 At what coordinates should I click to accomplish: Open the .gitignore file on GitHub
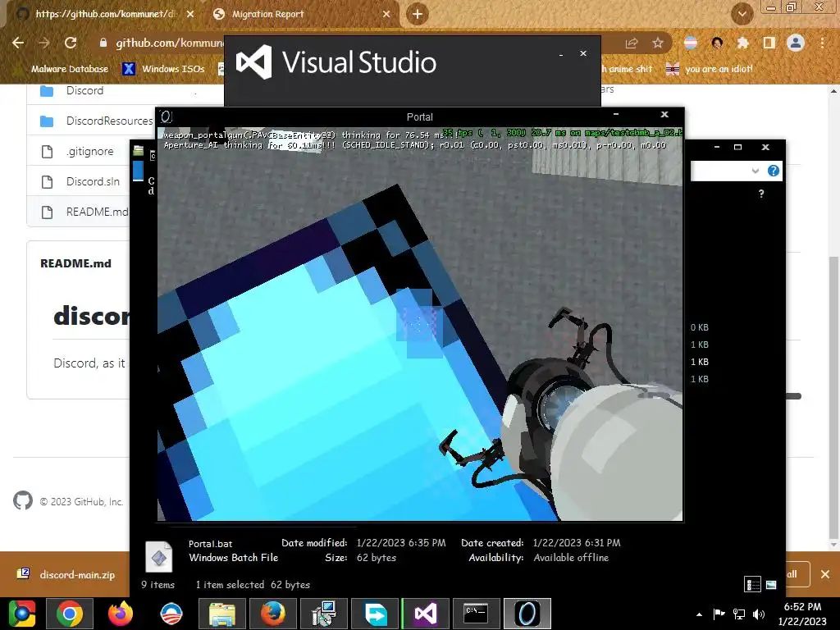point(90,152)
